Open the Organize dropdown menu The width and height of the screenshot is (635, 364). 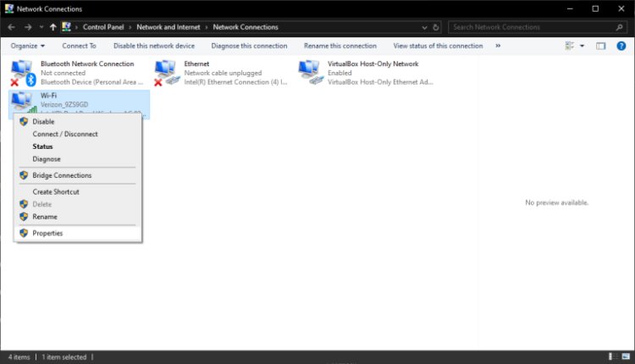(28, 46)
